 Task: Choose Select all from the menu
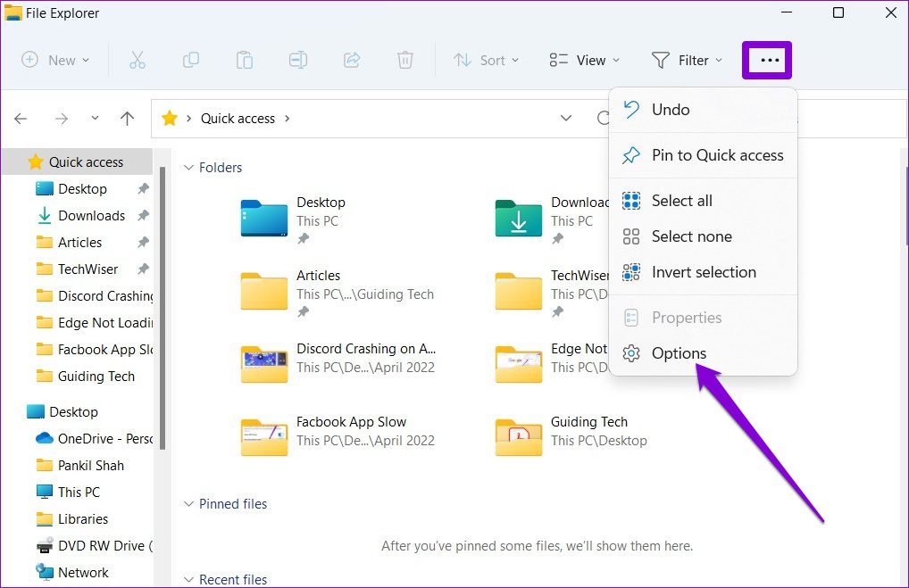pos(681,201)
